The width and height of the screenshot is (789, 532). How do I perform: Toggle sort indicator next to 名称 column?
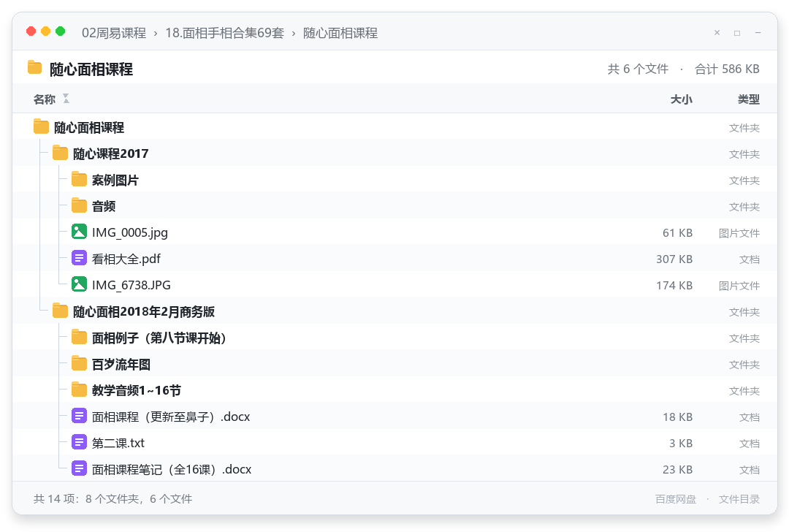coord(66,99)
